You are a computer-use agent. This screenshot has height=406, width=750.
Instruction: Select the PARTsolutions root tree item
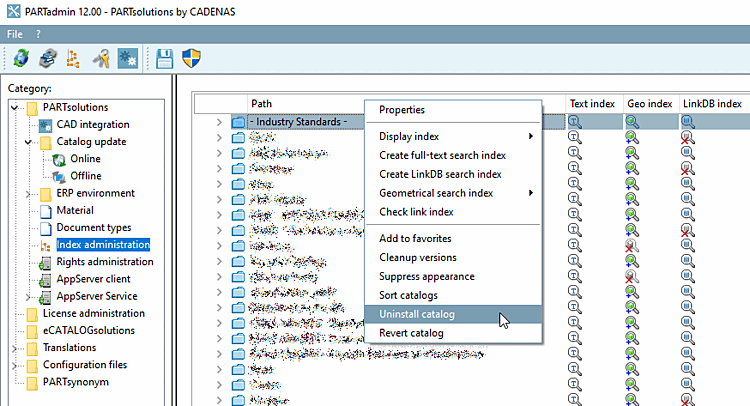pyautogui.click(x=75, y=107)
